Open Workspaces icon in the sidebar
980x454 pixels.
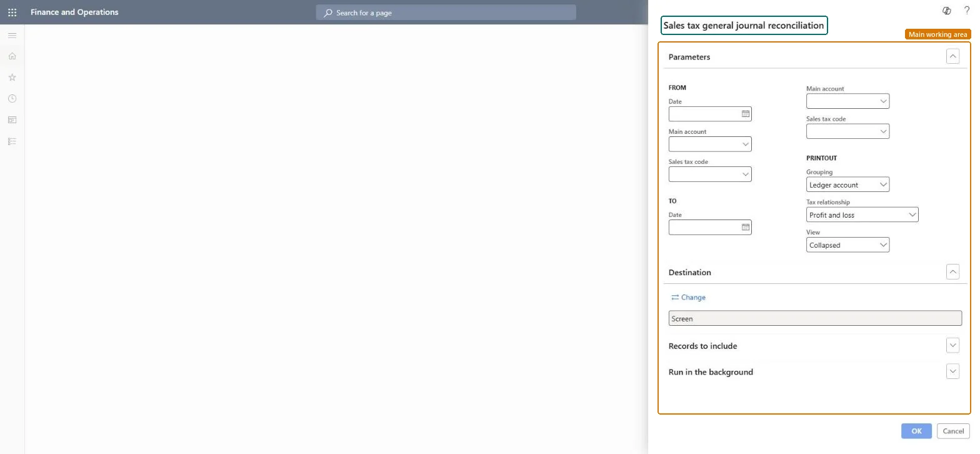click(x=12, y=120)
